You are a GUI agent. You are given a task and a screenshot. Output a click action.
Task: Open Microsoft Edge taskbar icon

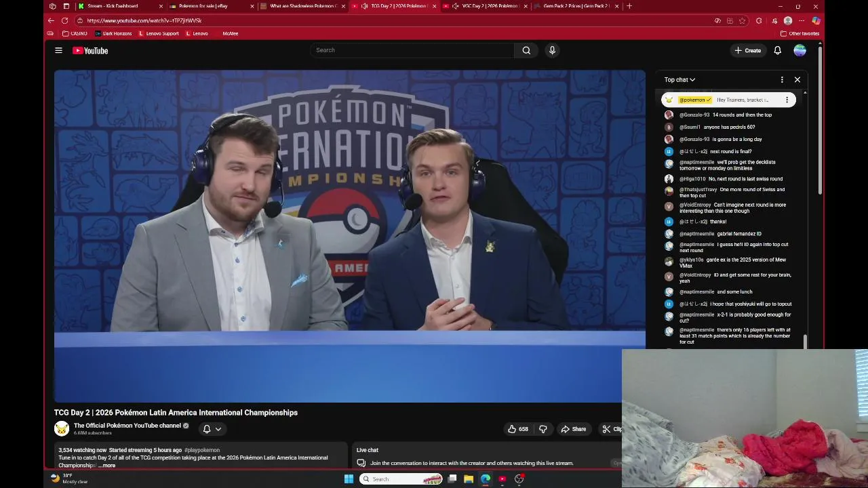pos(486,479)
